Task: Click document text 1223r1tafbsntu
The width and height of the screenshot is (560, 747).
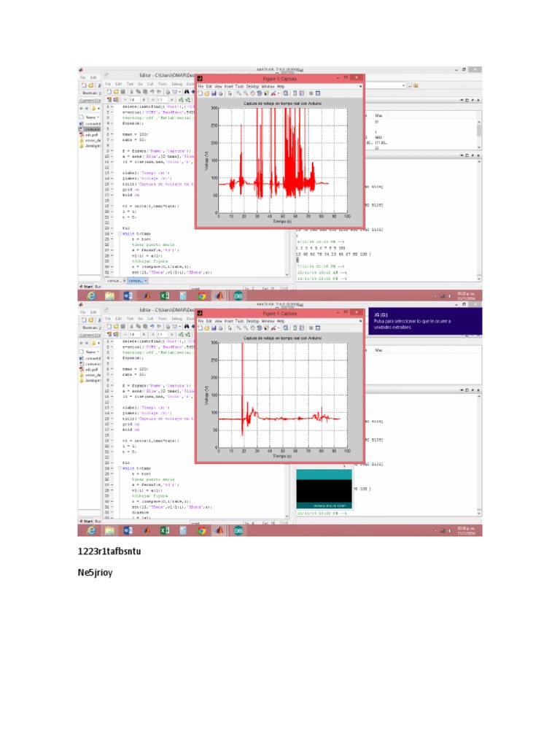Action: click(x=109, y=551)
